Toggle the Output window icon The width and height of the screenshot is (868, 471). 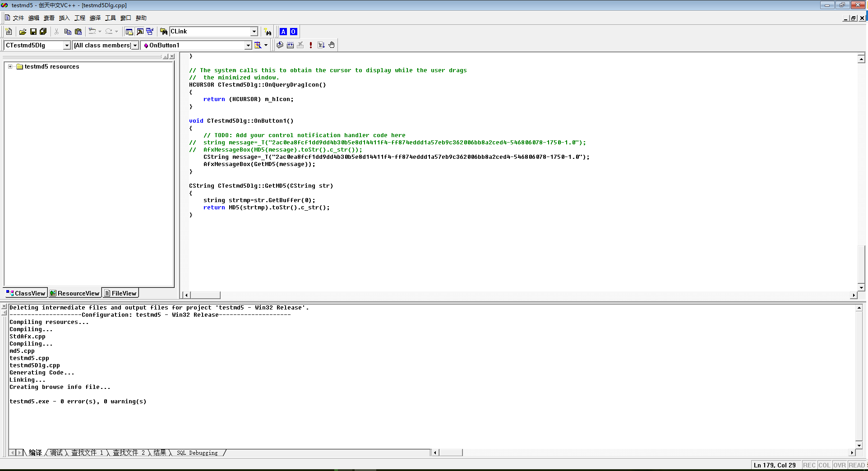click(x=140, y=32)
